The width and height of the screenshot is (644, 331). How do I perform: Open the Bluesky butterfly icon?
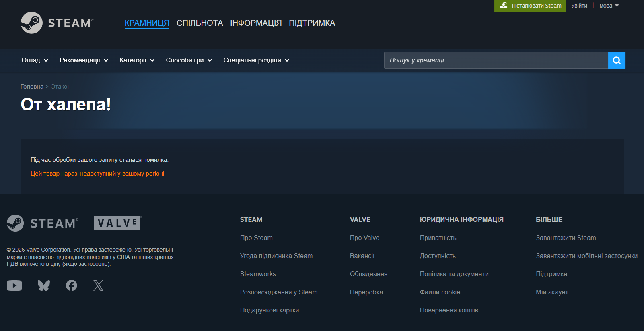click(x=44, y=285)
